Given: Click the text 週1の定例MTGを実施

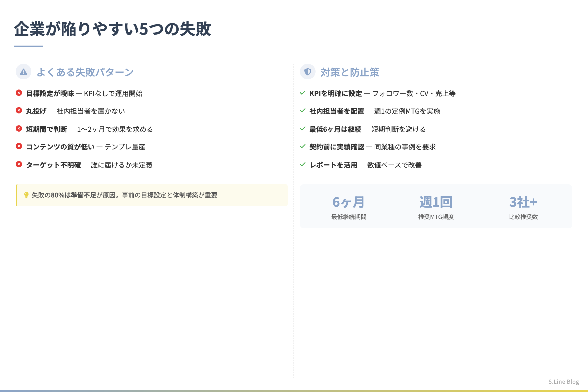Looking at the screenshot, I should (407, 111).
